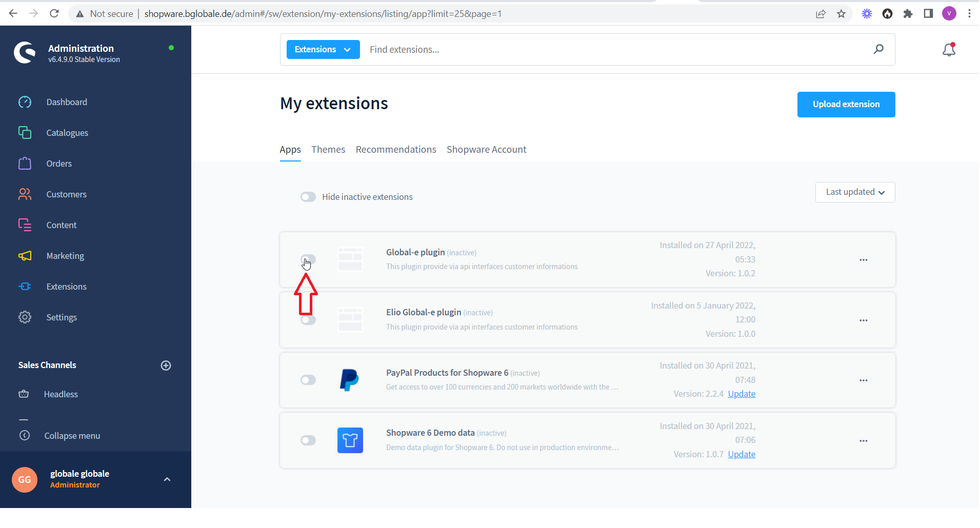This screenshot has height=528, width=980.
Task: Click the Update link for PayPal Products
Action: (x=741, y=394)
